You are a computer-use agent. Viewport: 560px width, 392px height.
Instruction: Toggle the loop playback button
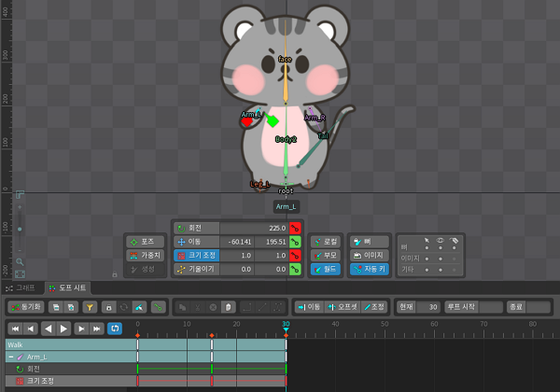tap(115, 329)
